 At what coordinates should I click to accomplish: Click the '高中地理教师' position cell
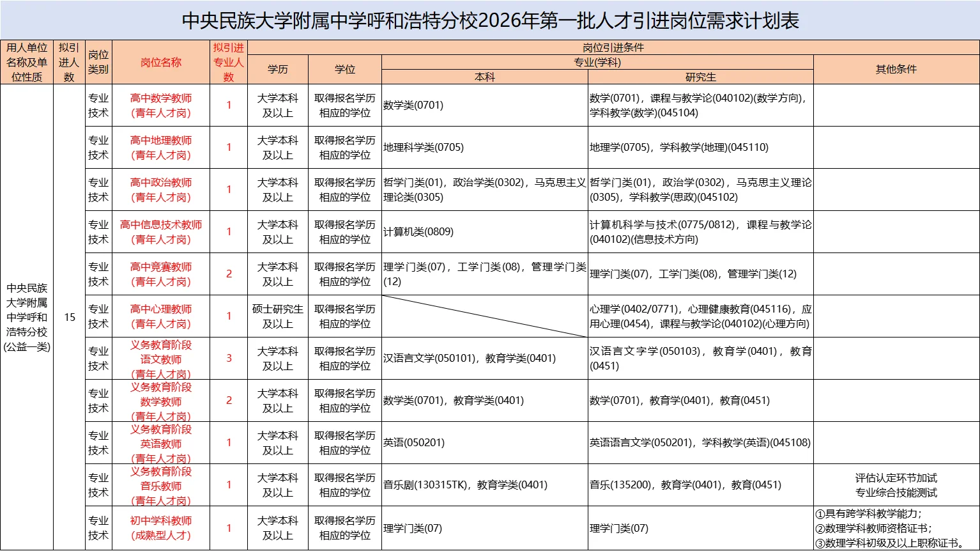click(161, 148)
